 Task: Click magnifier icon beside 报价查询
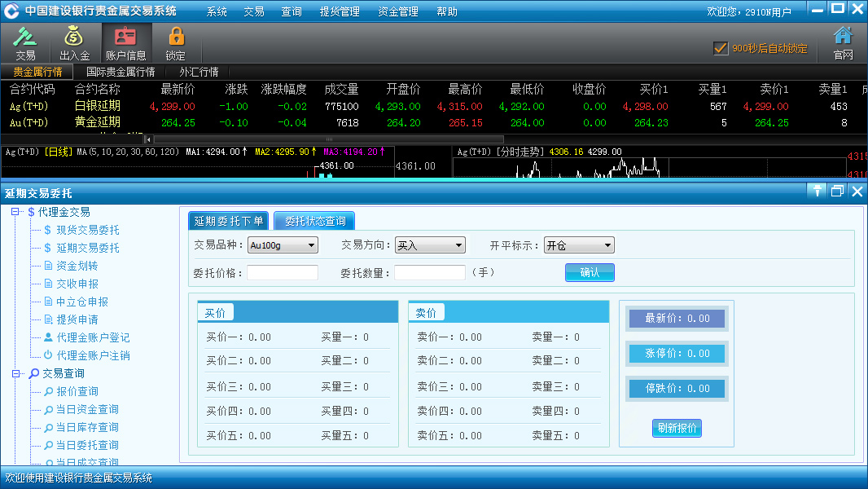pos(49,391)
